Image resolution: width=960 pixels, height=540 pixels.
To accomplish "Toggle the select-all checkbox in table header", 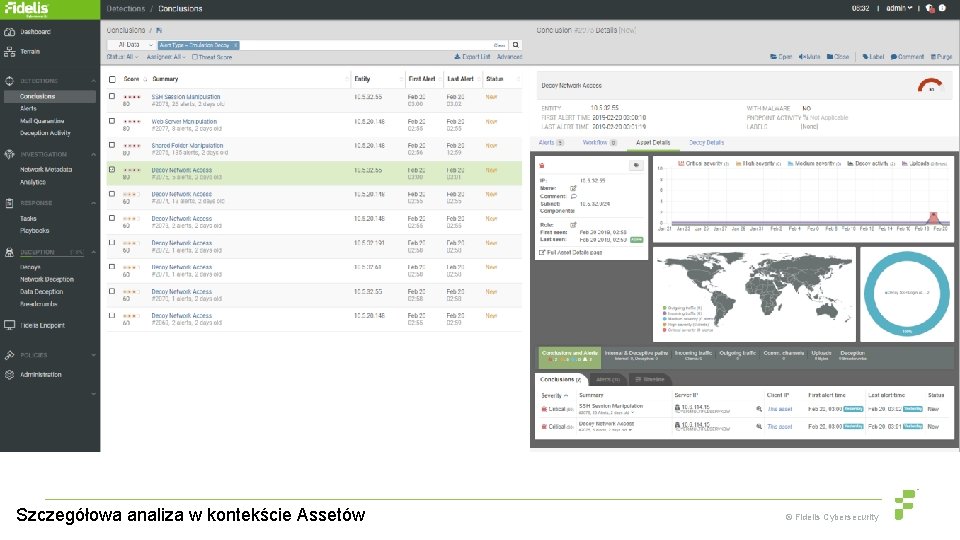I will click(x=112, y=79).
